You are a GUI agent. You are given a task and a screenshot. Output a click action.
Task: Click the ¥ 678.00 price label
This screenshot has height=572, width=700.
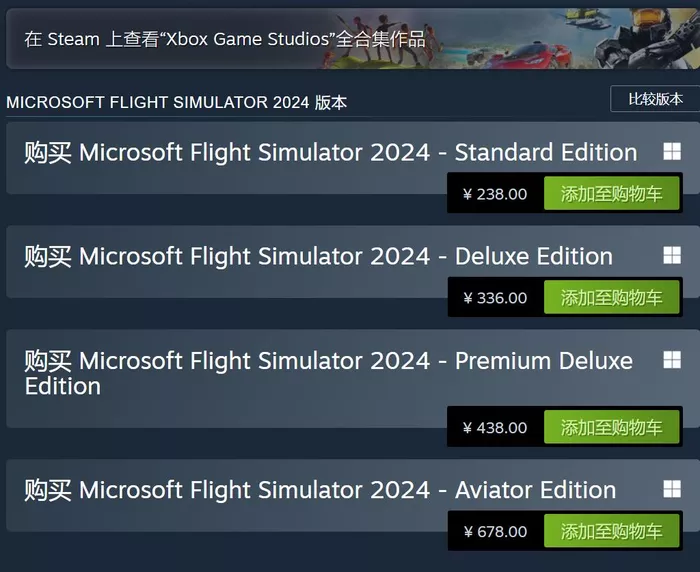pyautogui.click(x=495, y=531)
